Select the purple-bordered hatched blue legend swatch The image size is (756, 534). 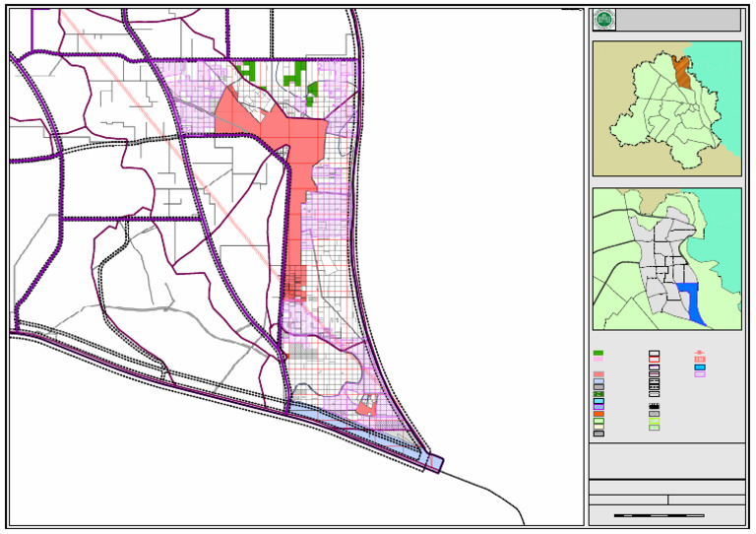[598, 407]
